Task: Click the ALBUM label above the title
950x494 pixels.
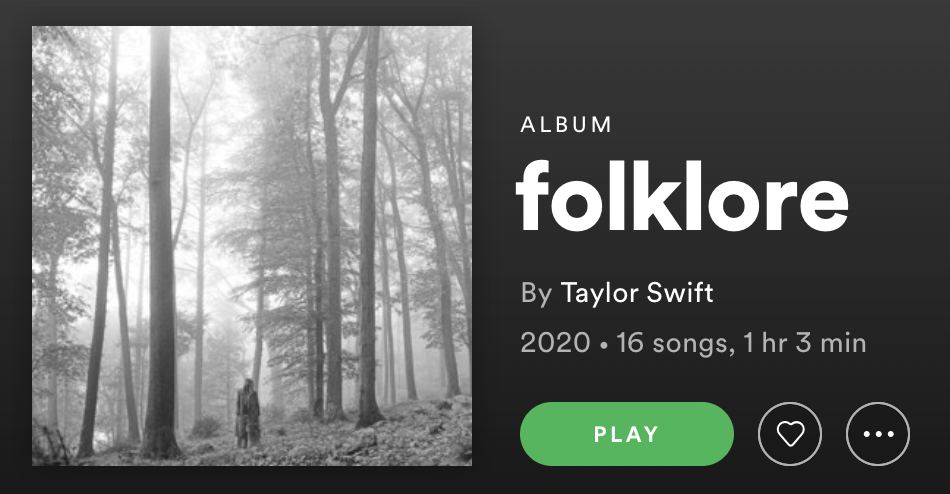Action: [566, 125]
